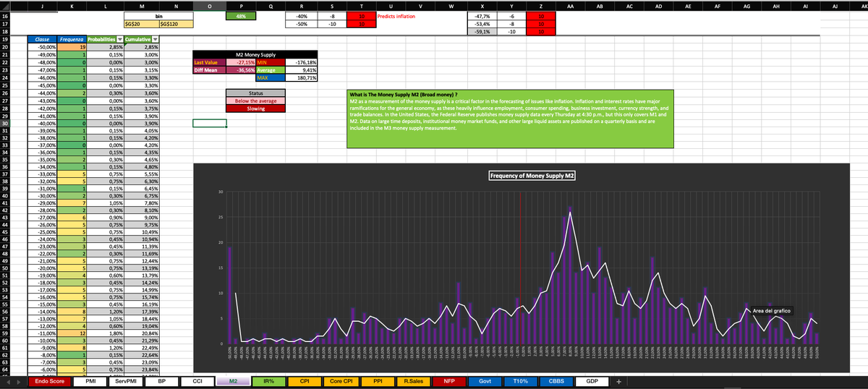Add a new sheet with plus button
Image resolution: width=868 pixels, height=389 pixels.
tap(618, 380)
